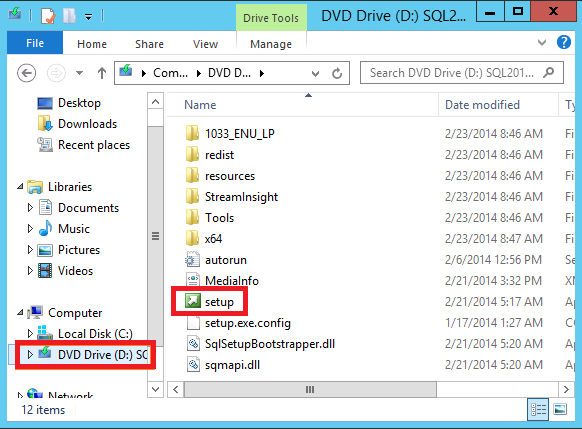Click the horizontal scrollbar left arrow
The width and height of the screenshot is (582, 429).
(176, 389)
